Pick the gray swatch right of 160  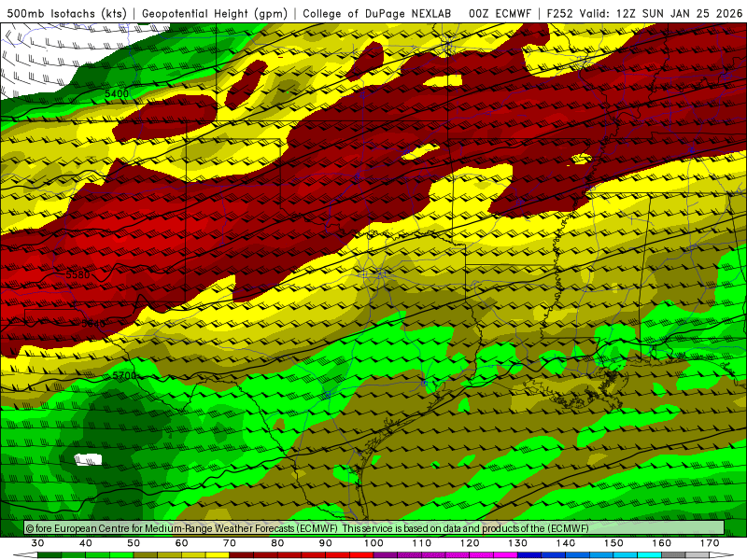point(673,555)
